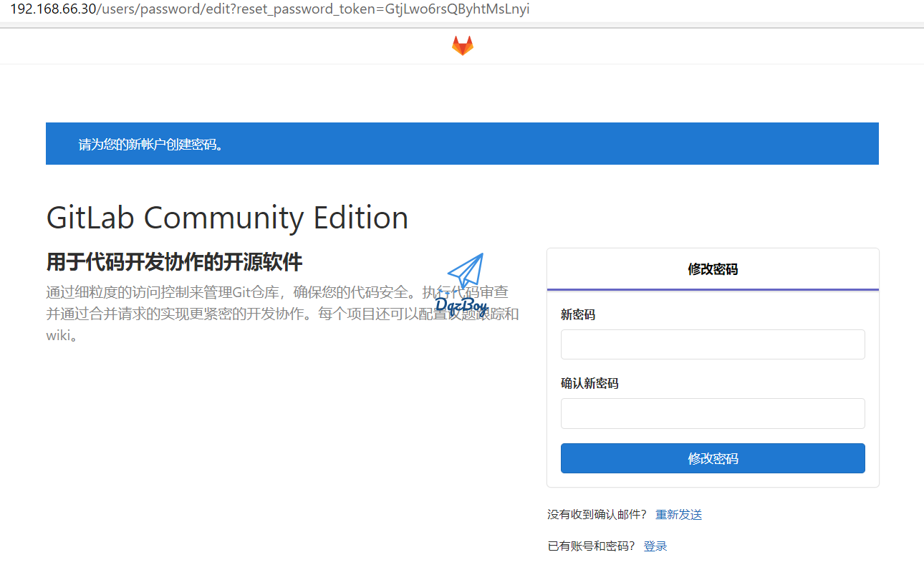
Task: Click the 确认新密码 field label
Action: pos(588,383)
